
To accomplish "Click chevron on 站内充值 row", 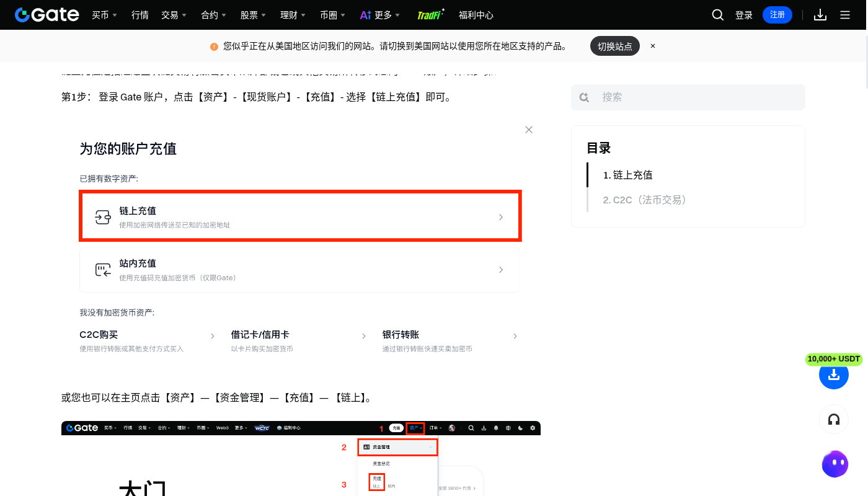I will click(501, 270).
